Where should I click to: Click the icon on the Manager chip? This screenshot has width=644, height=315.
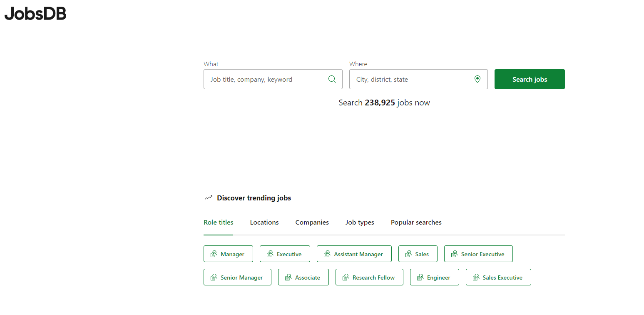pyautogui.click(x=214, y=254)
